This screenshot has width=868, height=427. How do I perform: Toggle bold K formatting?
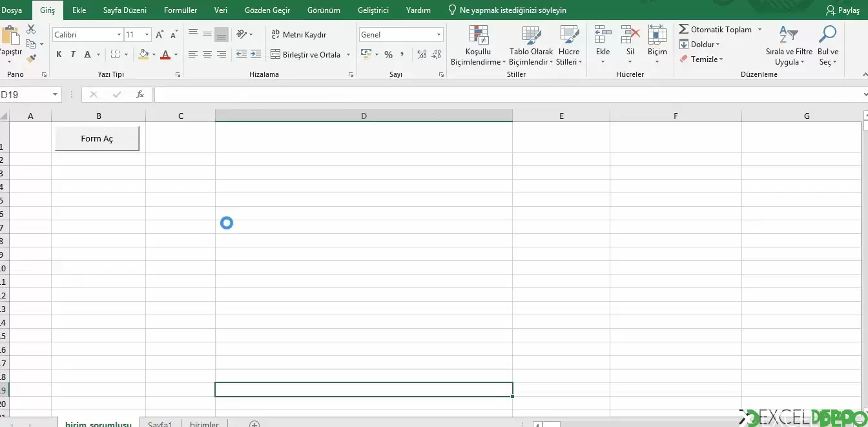point(59,54)
